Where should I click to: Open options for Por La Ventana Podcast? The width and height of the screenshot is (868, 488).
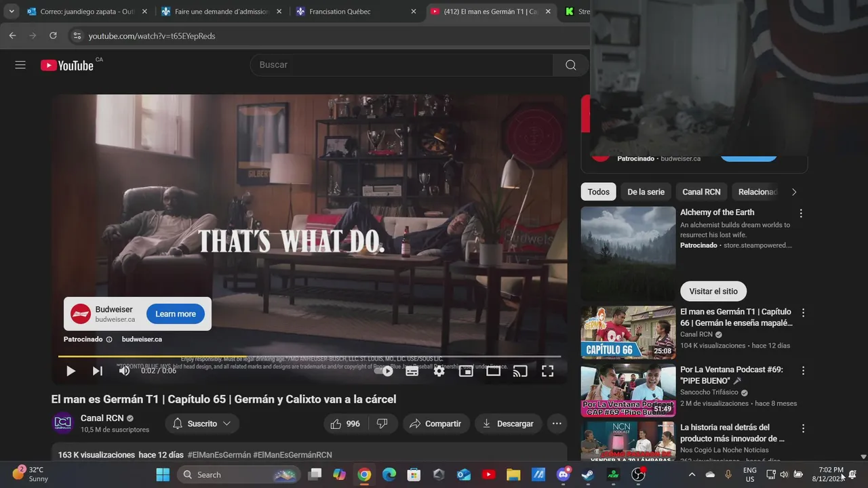click(804, 371)
